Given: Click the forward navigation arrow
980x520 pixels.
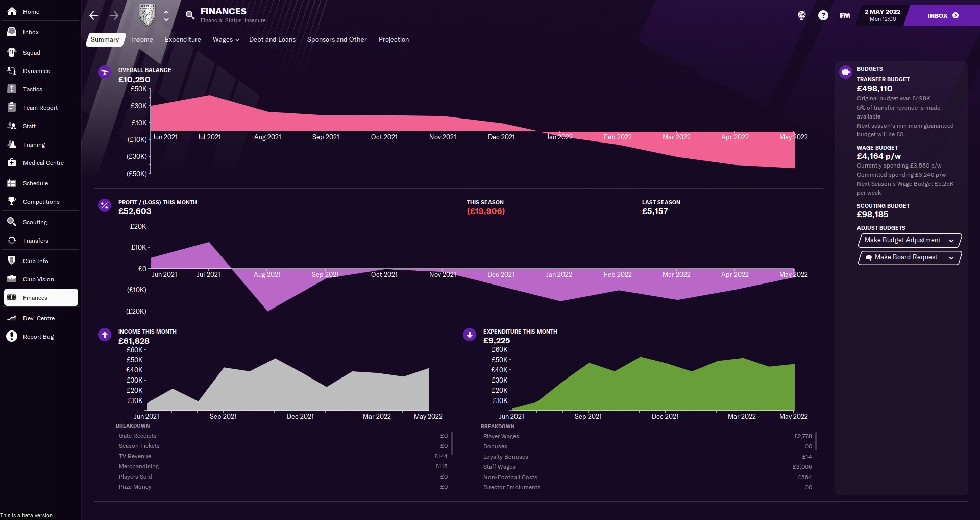Looking at the screenshot, I should 114,15.
